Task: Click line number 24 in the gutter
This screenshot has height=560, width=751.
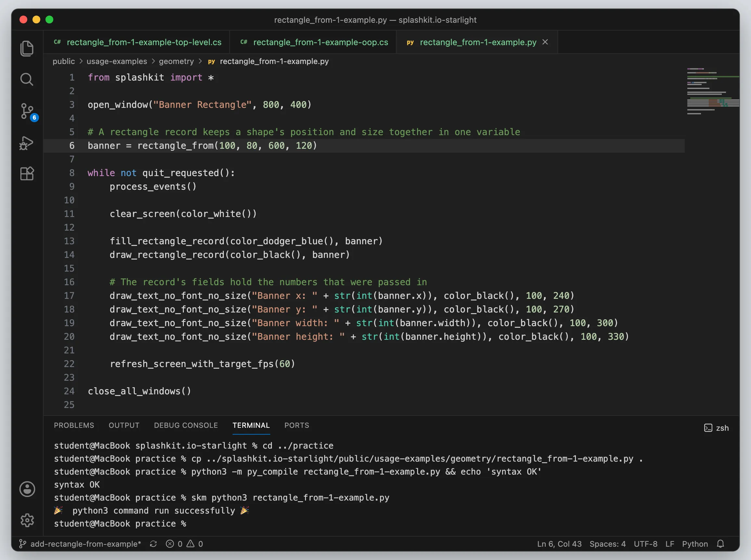Action: tap(69, 391)
